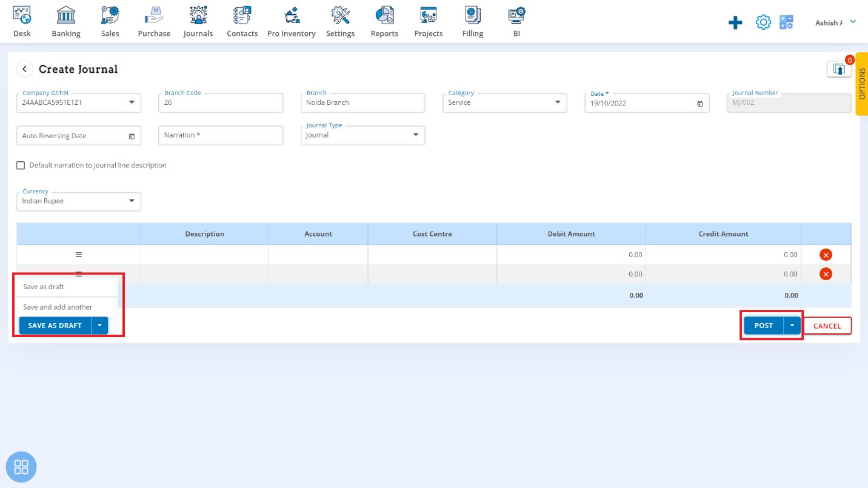
Task: Open the Banking module
Action: click(x=66, y=22)
